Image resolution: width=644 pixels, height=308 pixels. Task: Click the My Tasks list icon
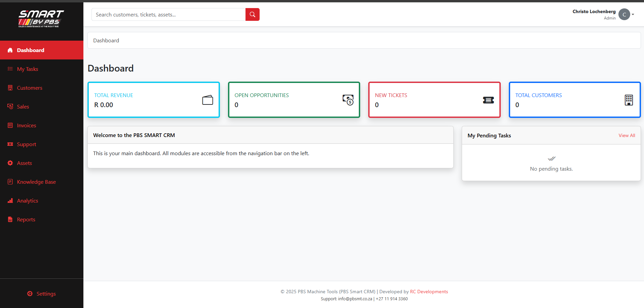click(10, 69)
